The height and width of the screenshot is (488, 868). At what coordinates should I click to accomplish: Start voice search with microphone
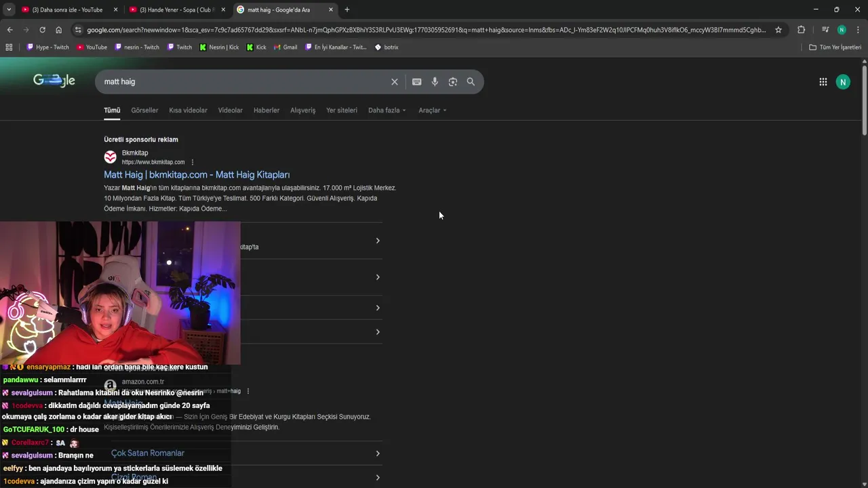click(435, 82)
